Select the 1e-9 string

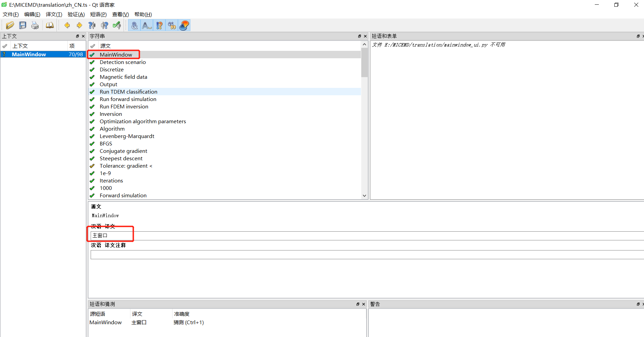[x=225, y=173]
